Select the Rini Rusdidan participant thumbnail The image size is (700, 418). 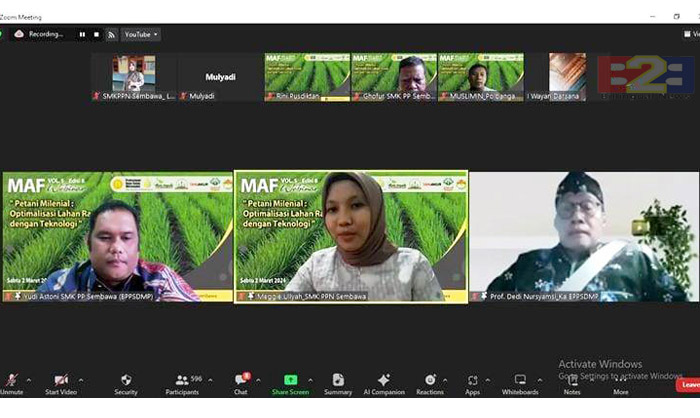307,77
